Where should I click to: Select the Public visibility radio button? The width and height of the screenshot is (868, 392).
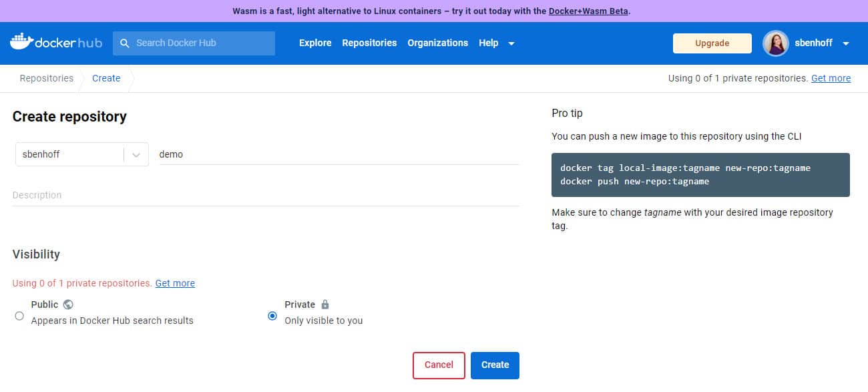pos(19,315)
